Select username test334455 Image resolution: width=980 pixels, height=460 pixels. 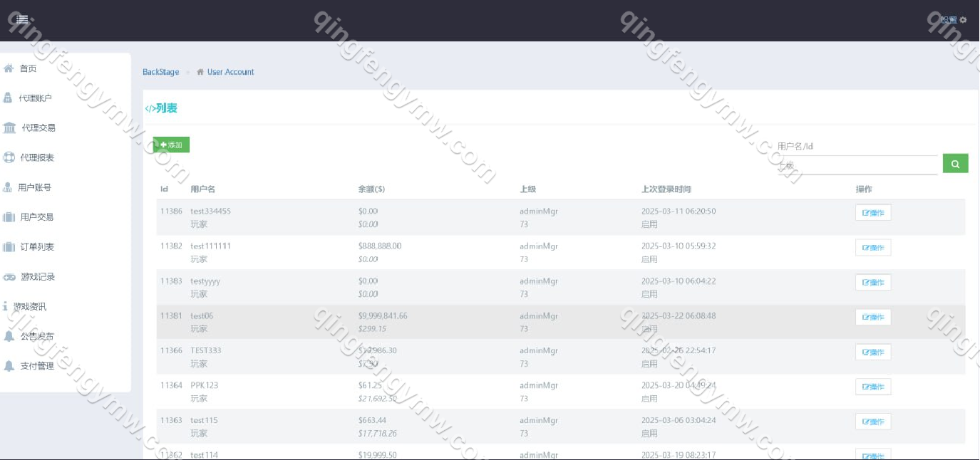pyautogui.click(x=211, y=211)
